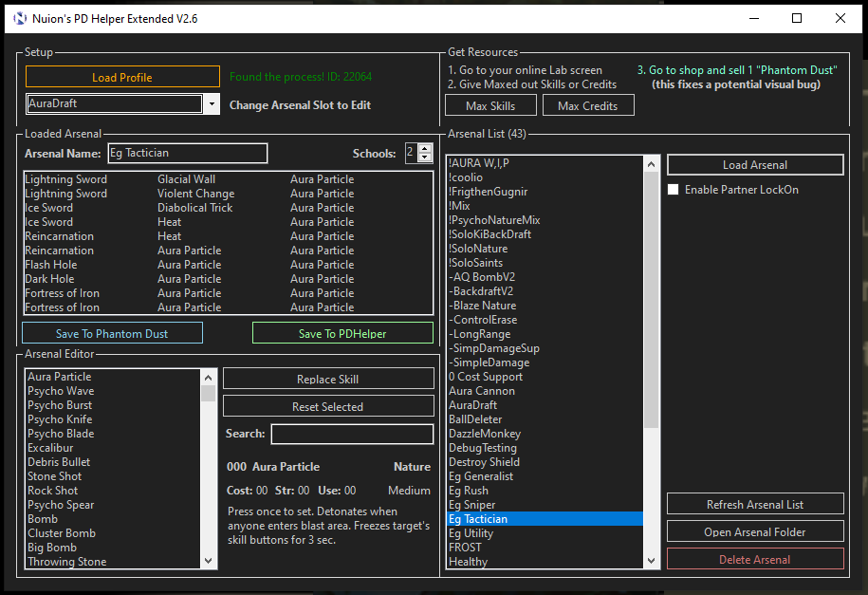868x595 pixels.
Task: Click Save To PDHelper
Action: point(342,333)
